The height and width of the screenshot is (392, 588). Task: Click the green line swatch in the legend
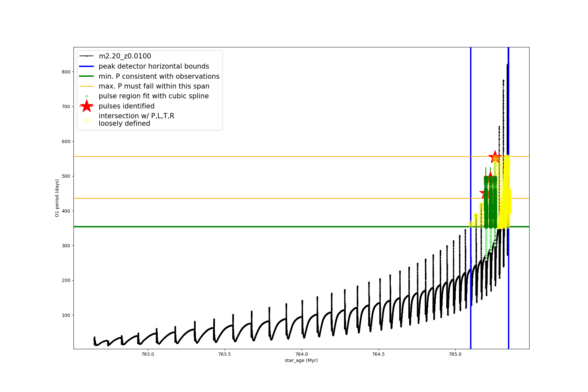pos(87,76)
